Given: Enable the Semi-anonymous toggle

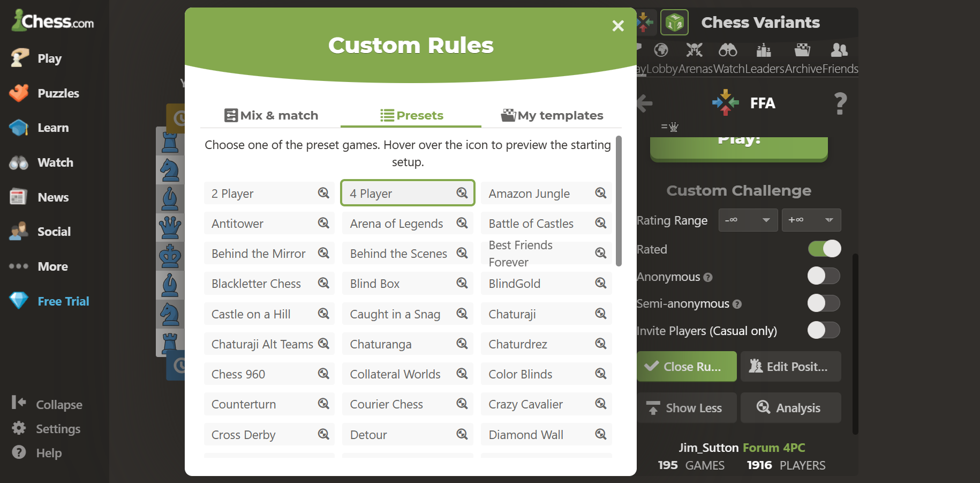Looking at the screenshot, I should click(824, 303).
